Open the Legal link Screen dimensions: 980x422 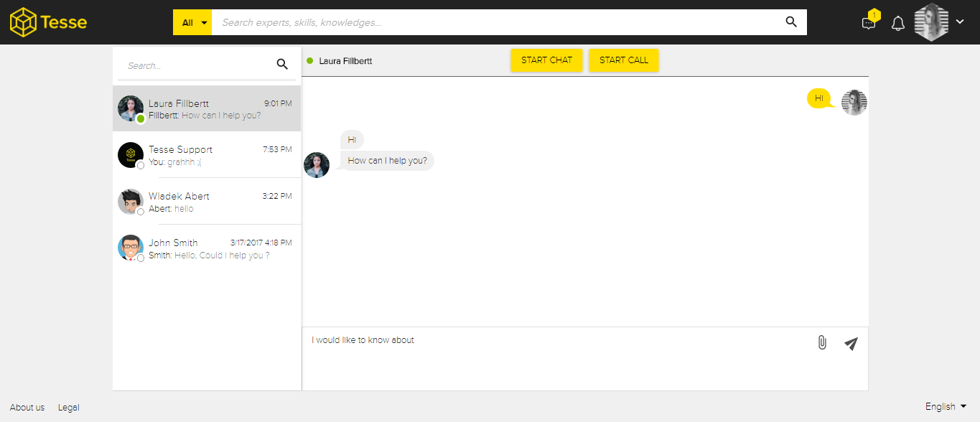[69, 408]
